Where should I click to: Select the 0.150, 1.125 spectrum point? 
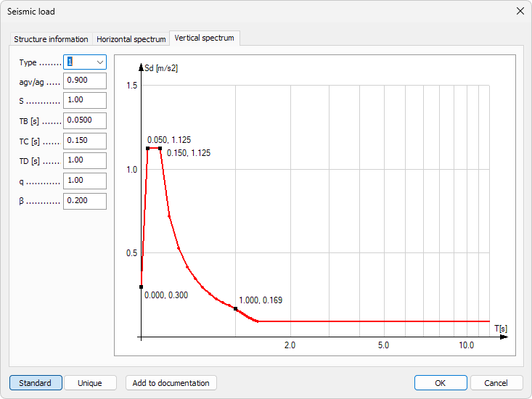click(x=160, y=149)
